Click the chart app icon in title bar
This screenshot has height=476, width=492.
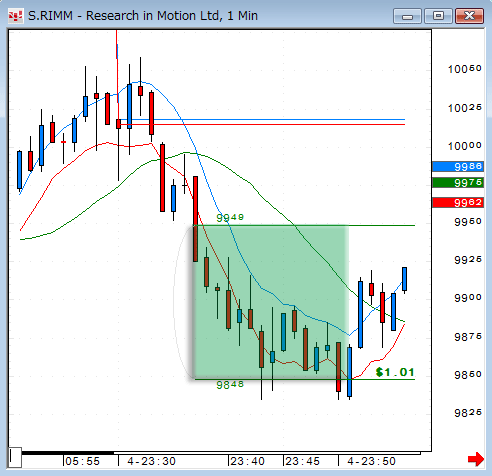click(x=16, y=16)
